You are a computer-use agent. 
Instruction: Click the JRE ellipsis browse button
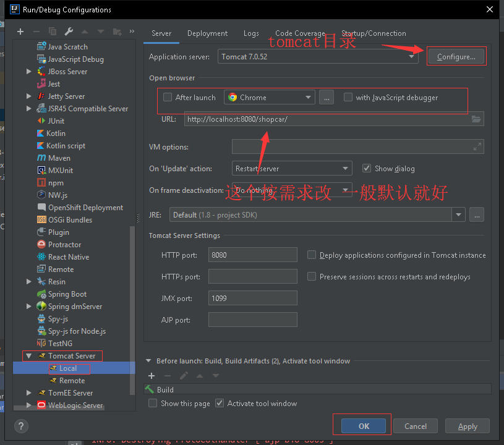(477, 215)
